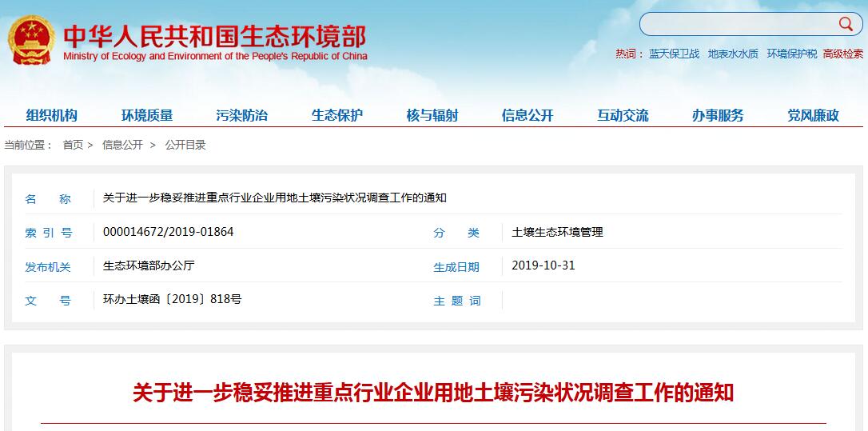Click the ministry name title text

(x=214, y=38)
